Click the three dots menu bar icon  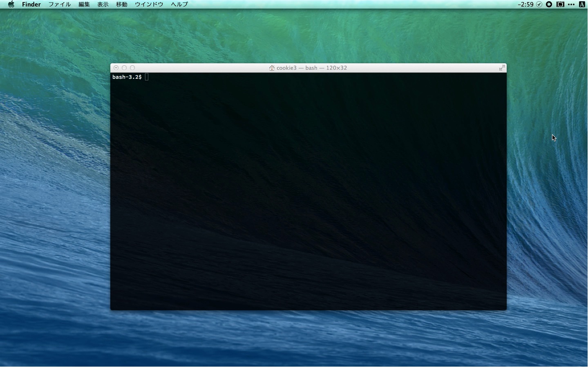click(x=571, y=4)
